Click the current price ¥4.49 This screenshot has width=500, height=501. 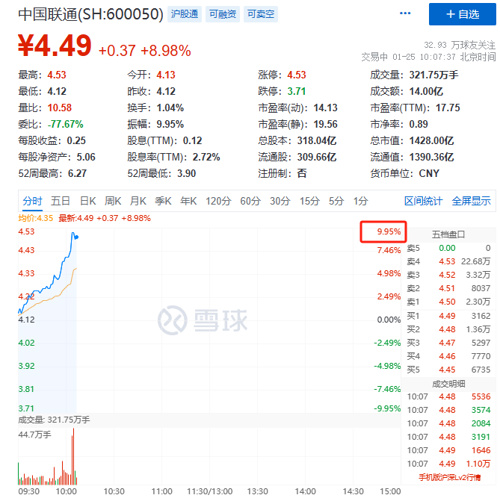click(55, 46)
